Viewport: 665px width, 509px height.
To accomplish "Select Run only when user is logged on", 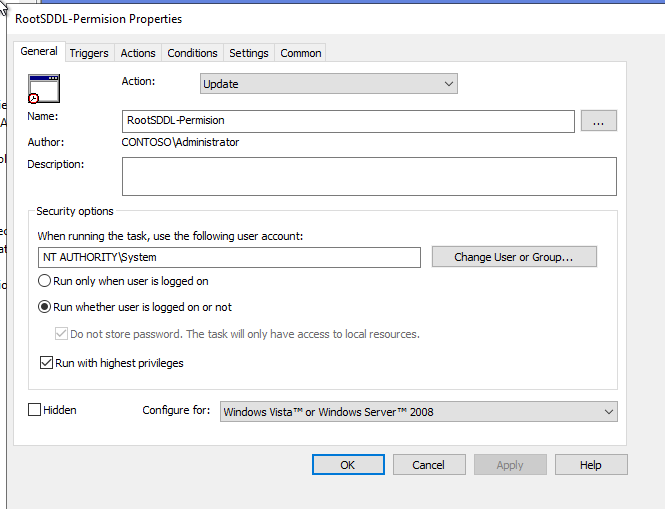I will point(45,282).
